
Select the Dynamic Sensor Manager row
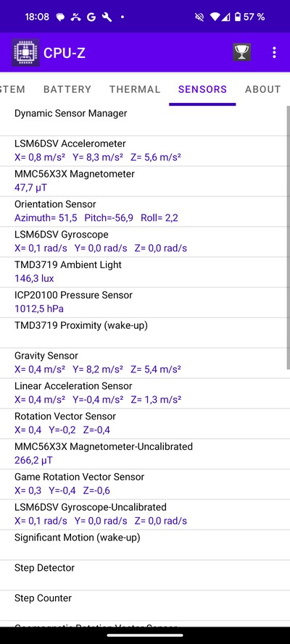coord(143,121)
